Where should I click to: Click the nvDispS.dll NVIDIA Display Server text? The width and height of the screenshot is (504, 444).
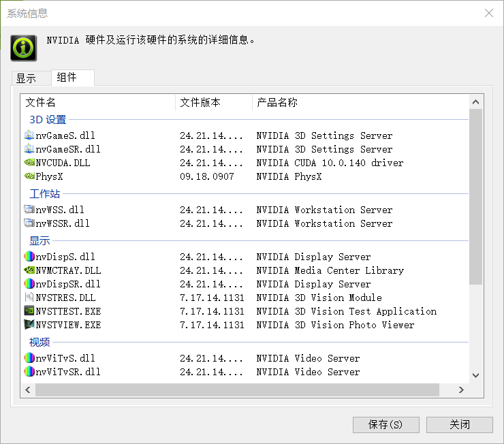[313, 257]
